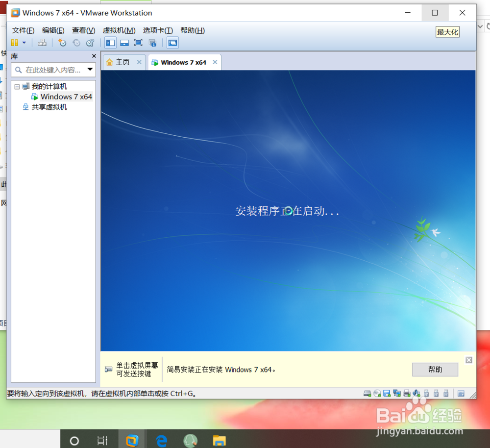Click the 最大化 button
The width and height of the screenshot is (490, 448).
coord(447,31)
